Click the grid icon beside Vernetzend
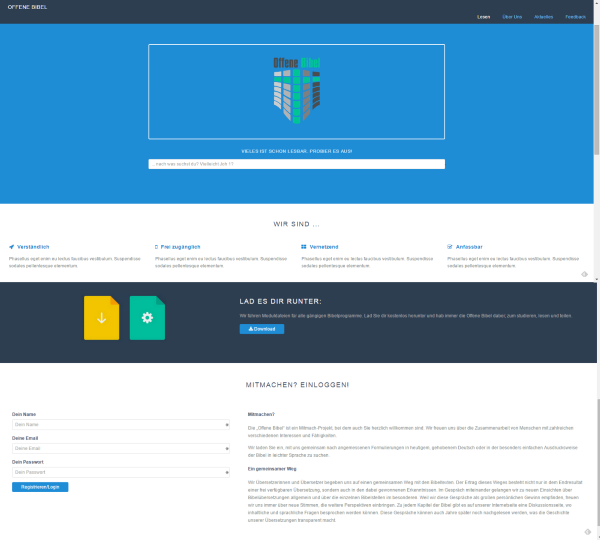Image resolution: width=600 pixels, height=540 pixels. 304,246
